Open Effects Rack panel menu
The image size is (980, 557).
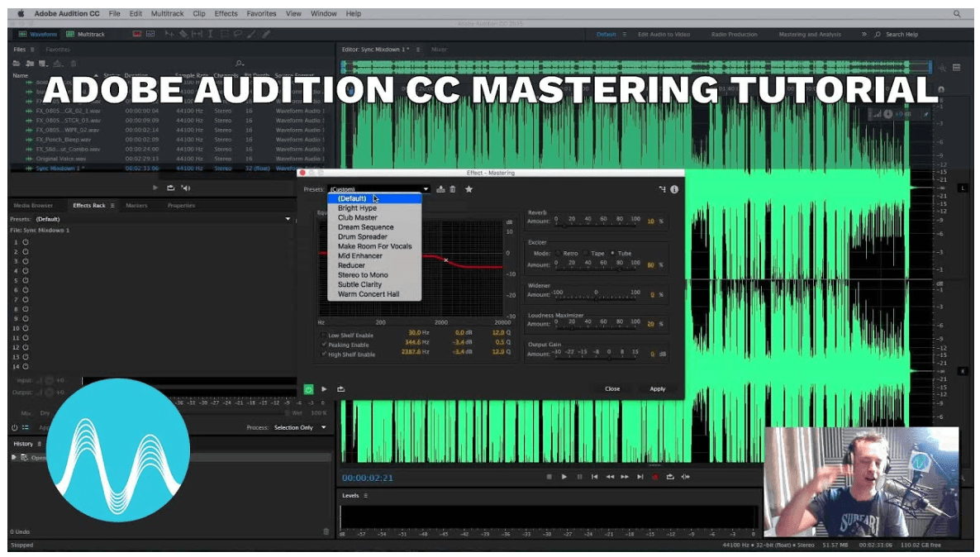[x=112, y=205]
